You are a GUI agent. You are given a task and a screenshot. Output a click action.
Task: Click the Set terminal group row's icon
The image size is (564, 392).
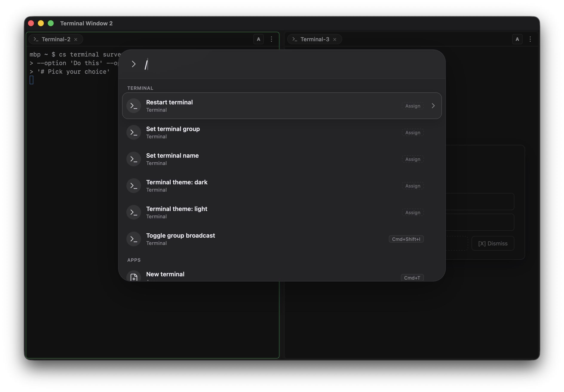coord(134,133)
